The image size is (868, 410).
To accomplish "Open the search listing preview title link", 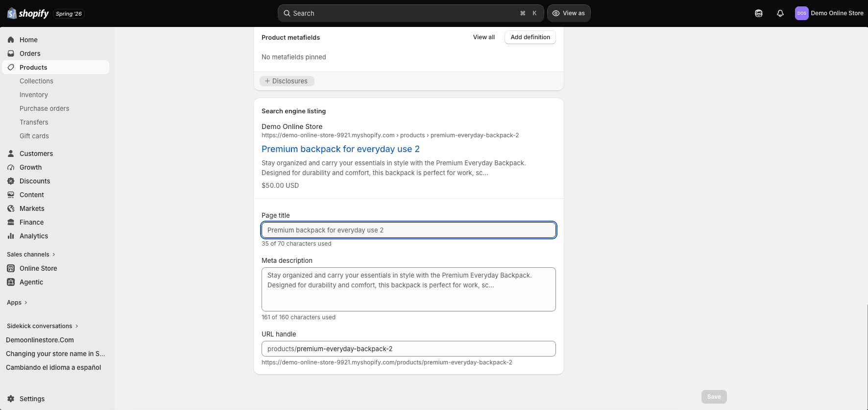I will [340, 149].
